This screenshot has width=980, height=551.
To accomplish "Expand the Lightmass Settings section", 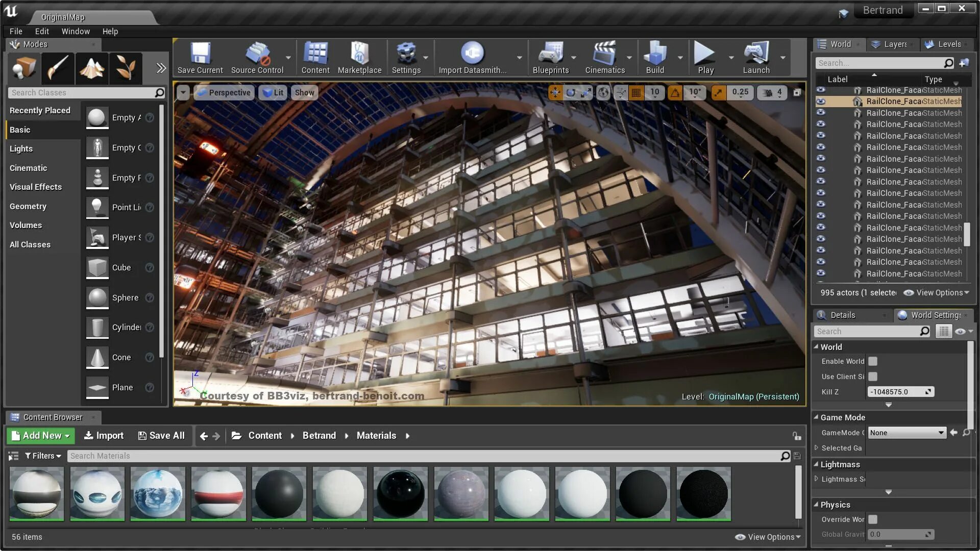I will (817, 479).
